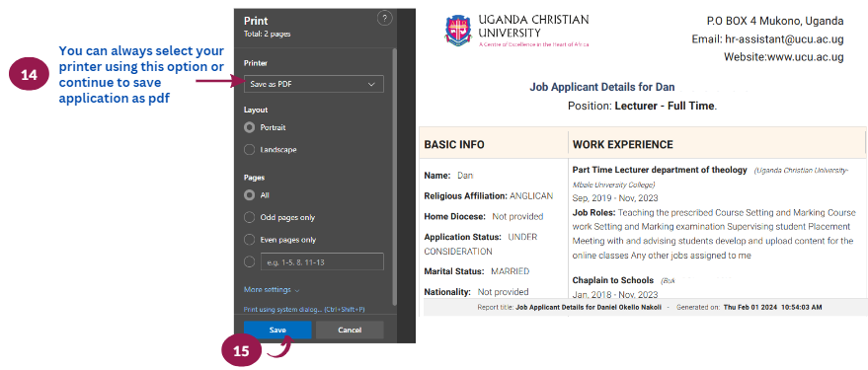Image resolution: width=868 pixels, height=370 pixels.
Task: Click the Name: Dan row
Action: (448, 176)
